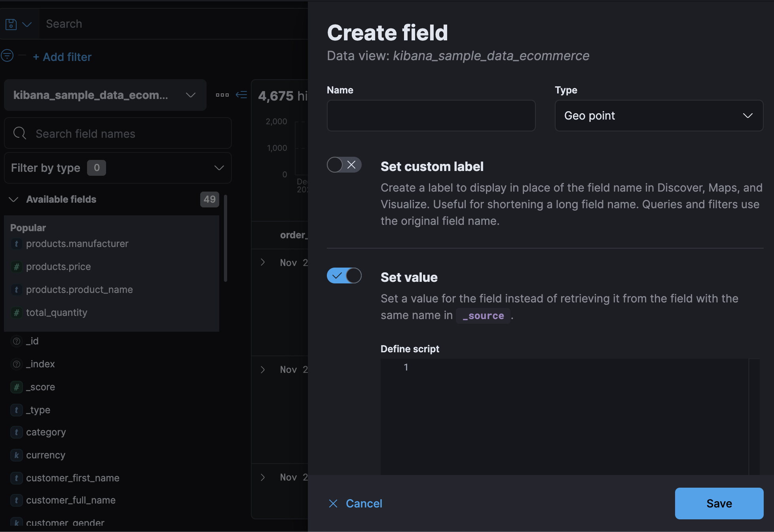The width and height of the screenshot is (774, 532).
Task: Open the kibana_sample_data_ecom data view selector
Action: pyautogui.click(x=105, y=95)
